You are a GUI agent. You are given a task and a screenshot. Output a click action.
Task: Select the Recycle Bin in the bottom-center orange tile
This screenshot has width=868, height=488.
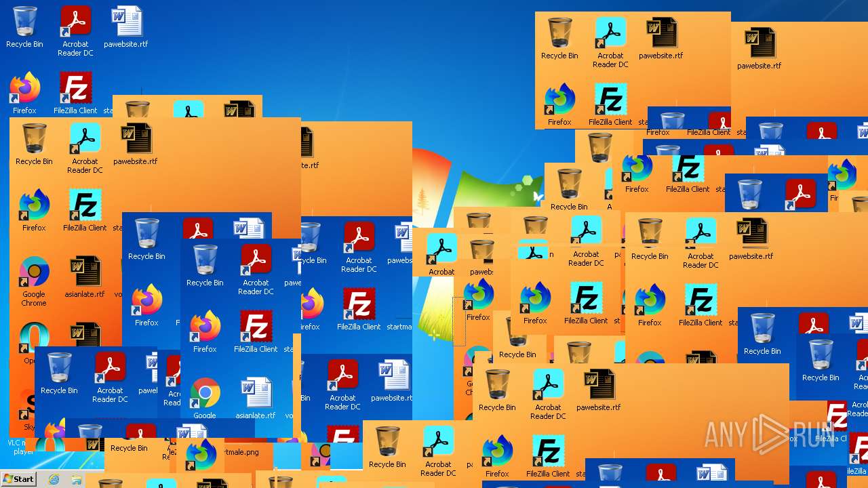click(387, 447)
